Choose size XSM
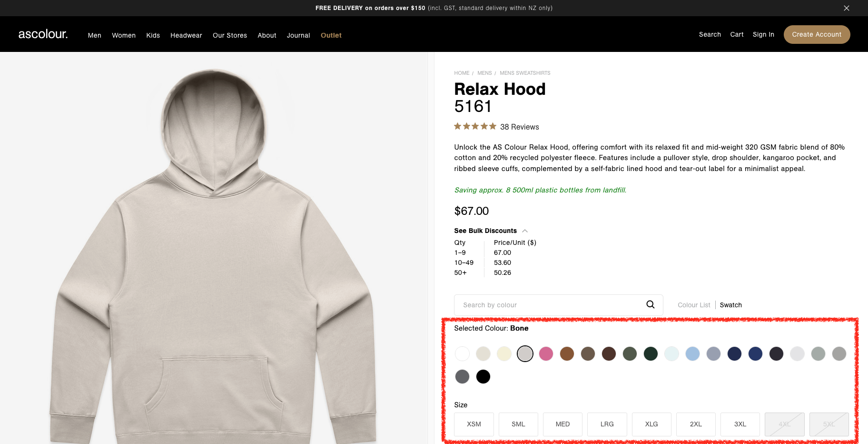Viewport: 868px width, 444px height. tap(474, 424)
